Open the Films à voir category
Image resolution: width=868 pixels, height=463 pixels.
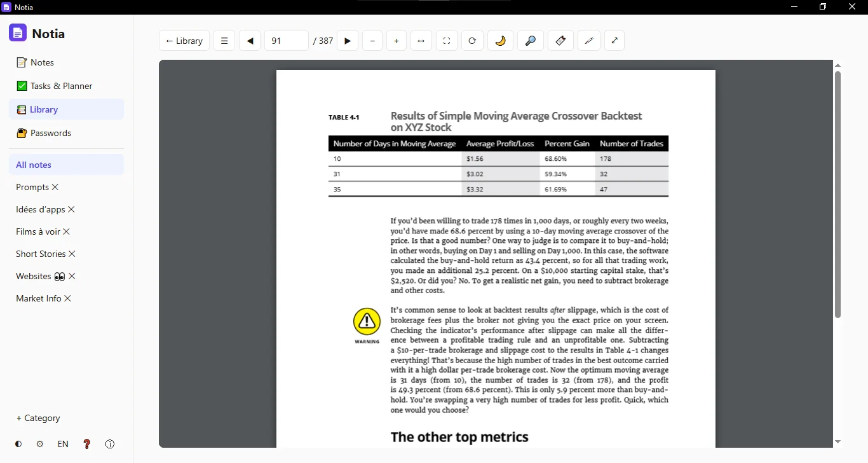[x=38, y=231]
